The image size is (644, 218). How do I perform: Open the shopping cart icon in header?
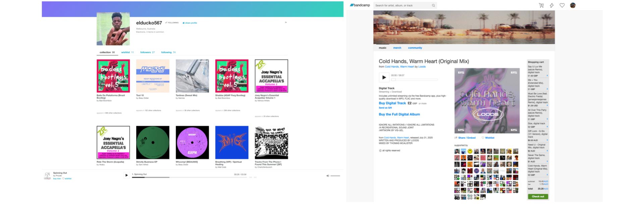coord(541,5)
